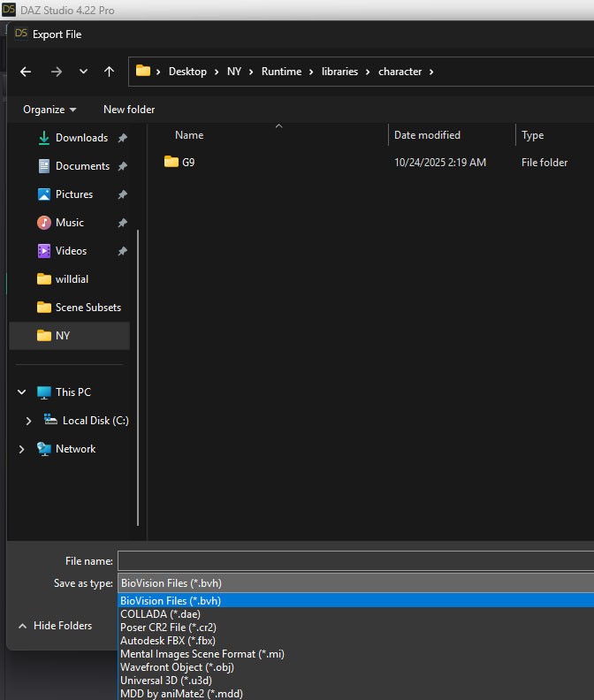
Task: Click the pin icon next to Music
Action: (122, 223)
